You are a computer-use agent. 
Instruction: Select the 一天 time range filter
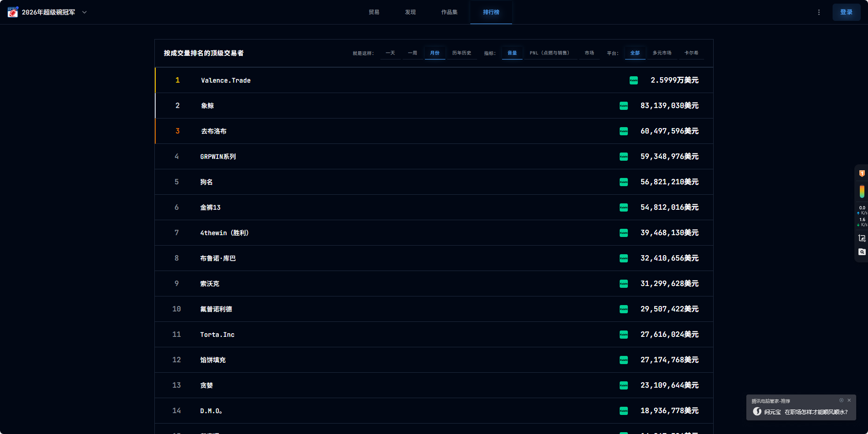(x=390, y=53)
